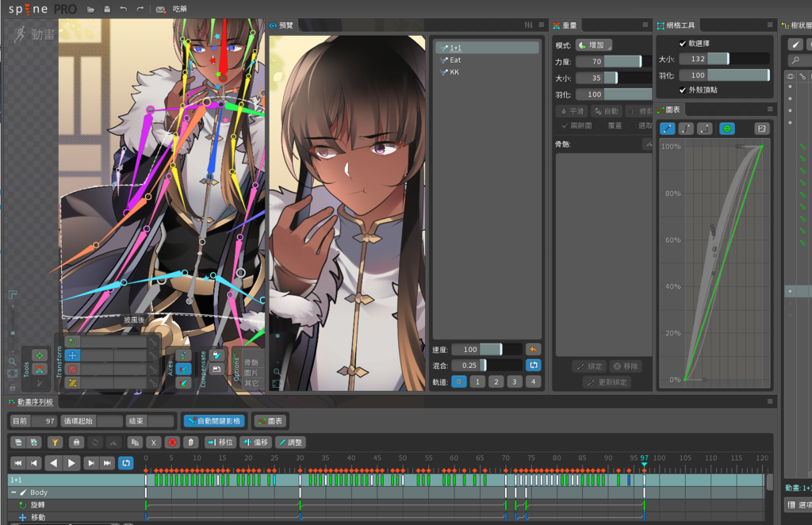Click the copy keys icon in timeline toolbar
Screen dimensions: 812x525
135,443
